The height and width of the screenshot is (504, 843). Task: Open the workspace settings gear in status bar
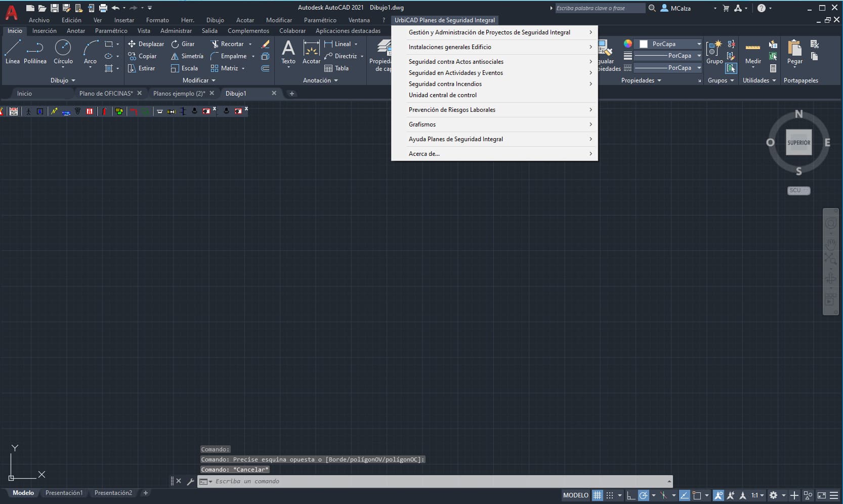pos(773,495)
